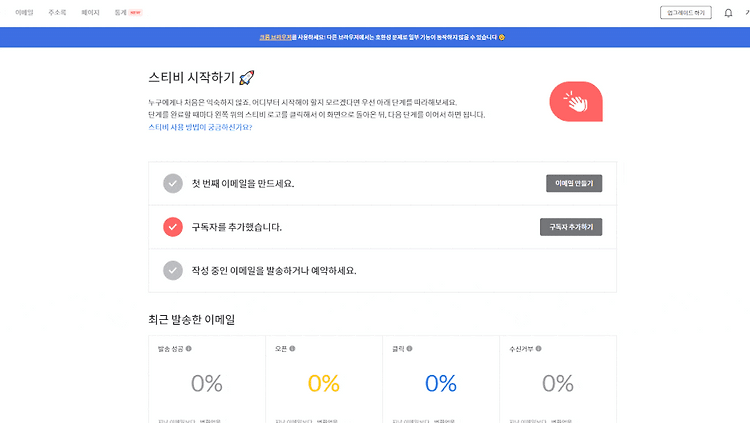
Task: Click the gray checkmark beside 첫 번째 이메일을 만드세요
Action: pyautogui.click(x=173, y=183)
